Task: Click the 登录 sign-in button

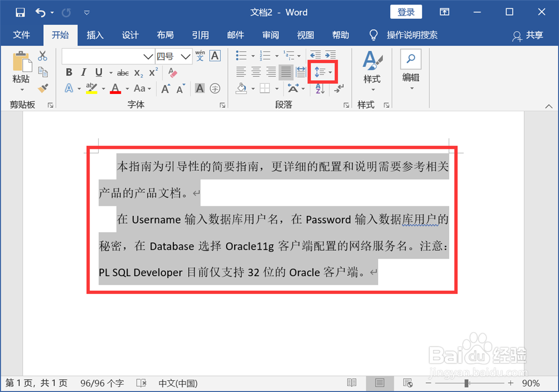Action: coord(406,12)
